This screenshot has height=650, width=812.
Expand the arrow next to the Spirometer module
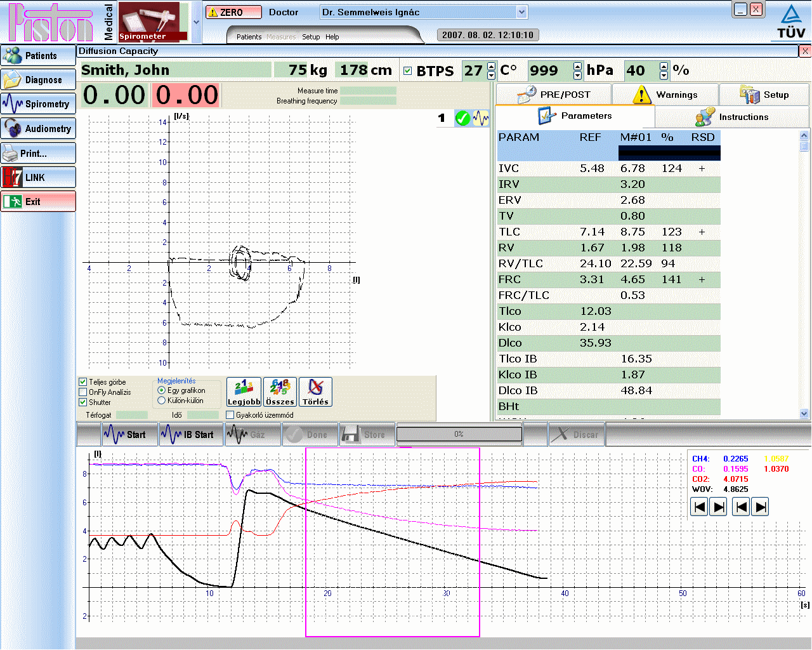point(197,22)
